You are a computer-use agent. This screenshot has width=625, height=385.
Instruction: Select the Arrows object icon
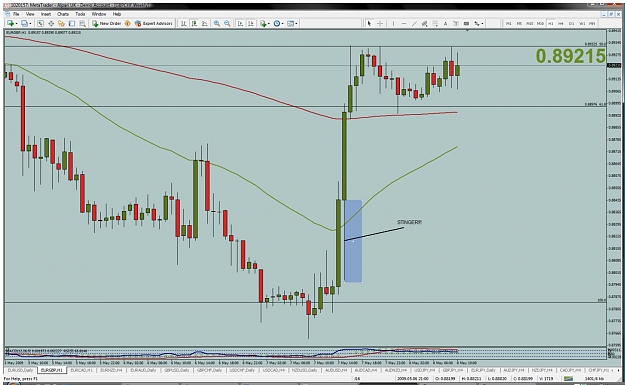(477, 24)
